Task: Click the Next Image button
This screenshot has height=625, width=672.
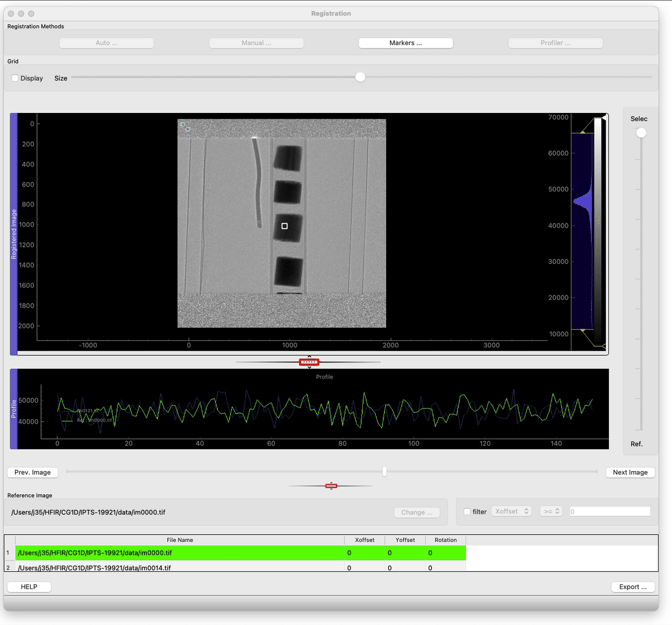Action: click(630, 472)
